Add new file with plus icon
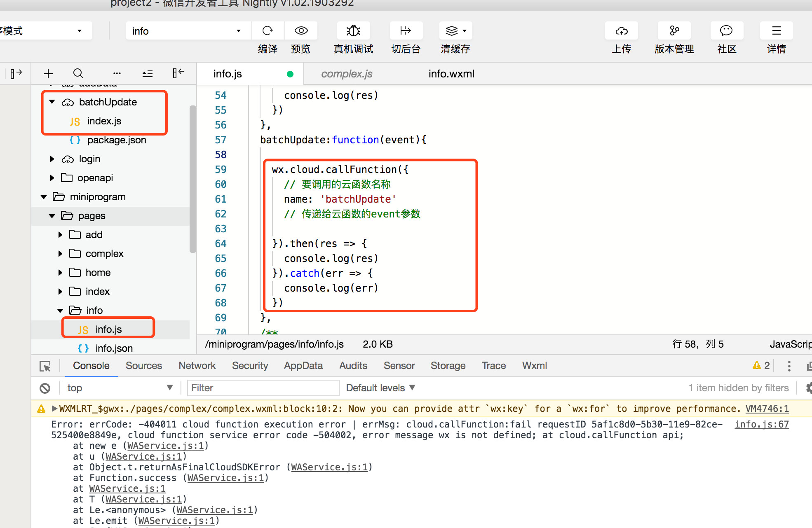 point(48,74)
